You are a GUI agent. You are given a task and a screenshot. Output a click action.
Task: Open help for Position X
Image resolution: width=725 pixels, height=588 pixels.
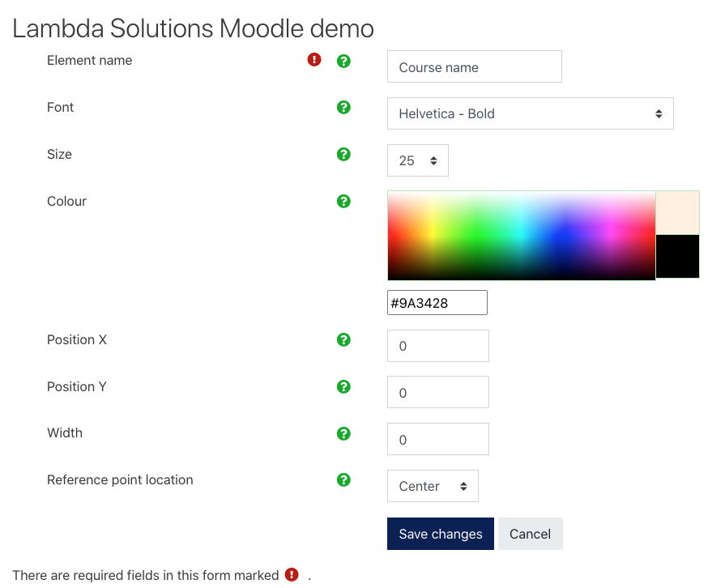click(x=343, y=340)
